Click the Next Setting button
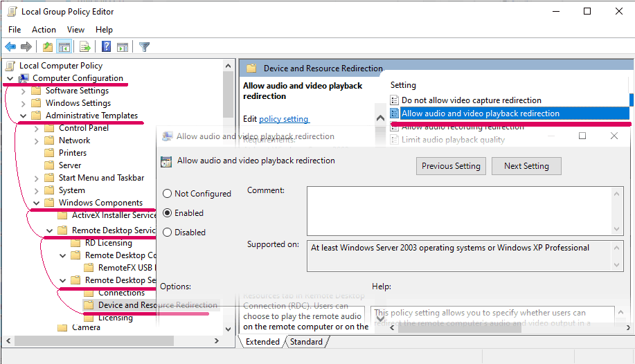 [x=526, y=166]
